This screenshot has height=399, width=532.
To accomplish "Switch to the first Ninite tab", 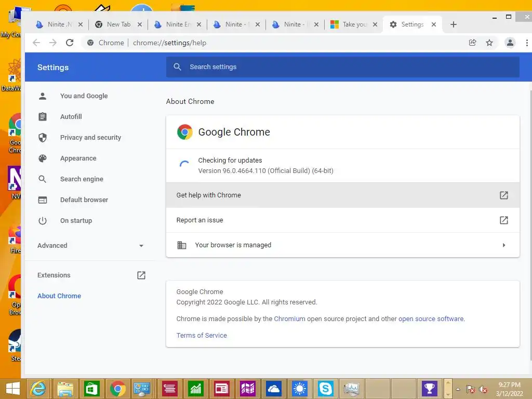I will click(59, 24).
